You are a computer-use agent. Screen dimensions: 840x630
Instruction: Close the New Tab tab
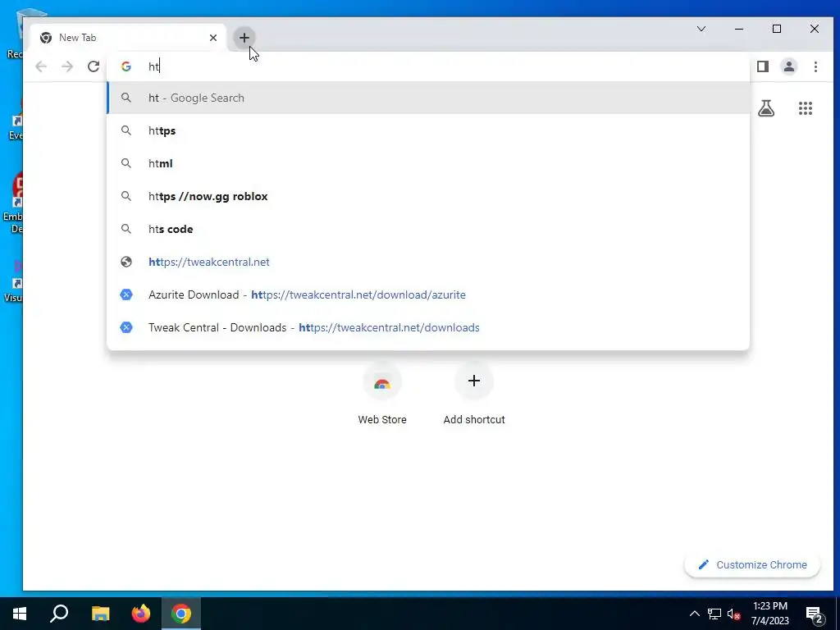click(x=213, y=38)
